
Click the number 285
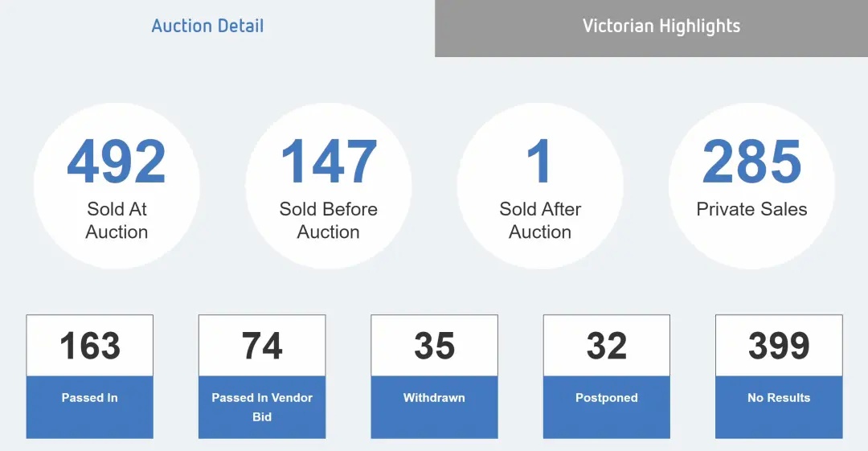pos(751,162)
